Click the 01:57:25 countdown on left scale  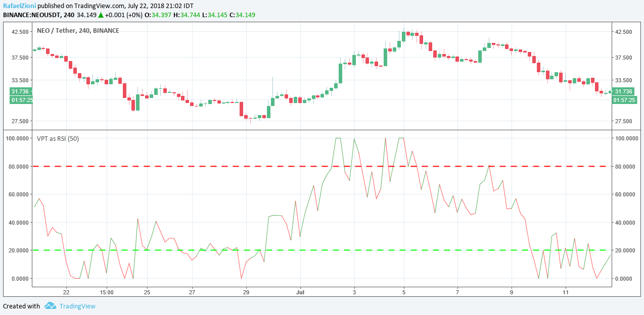tap(21, 100)
